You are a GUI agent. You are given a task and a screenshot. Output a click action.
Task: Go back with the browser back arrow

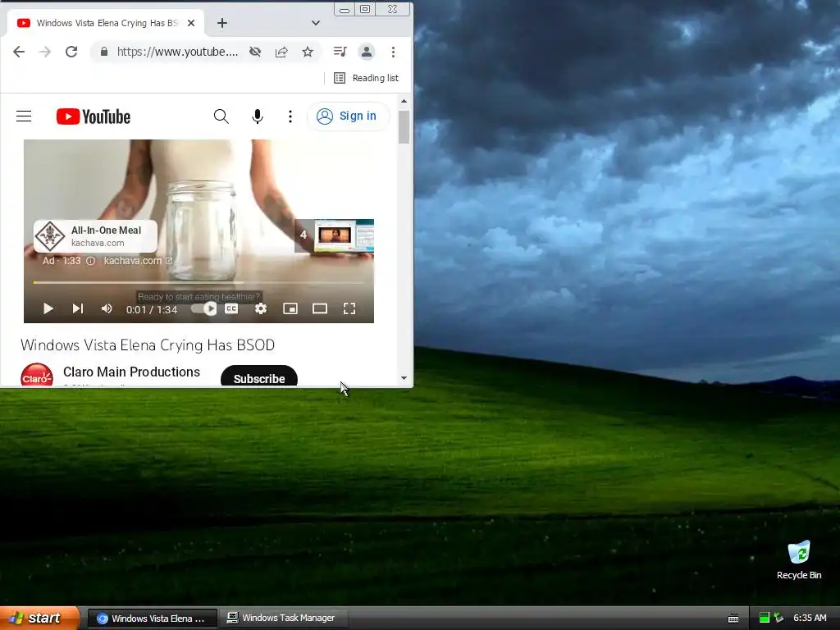coord(19,52)
